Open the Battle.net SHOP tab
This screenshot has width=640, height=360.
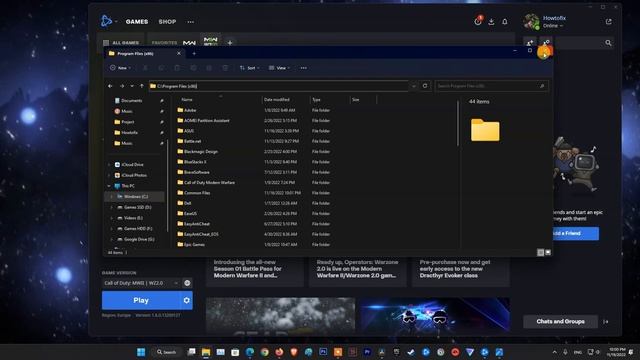pos(167,22)
